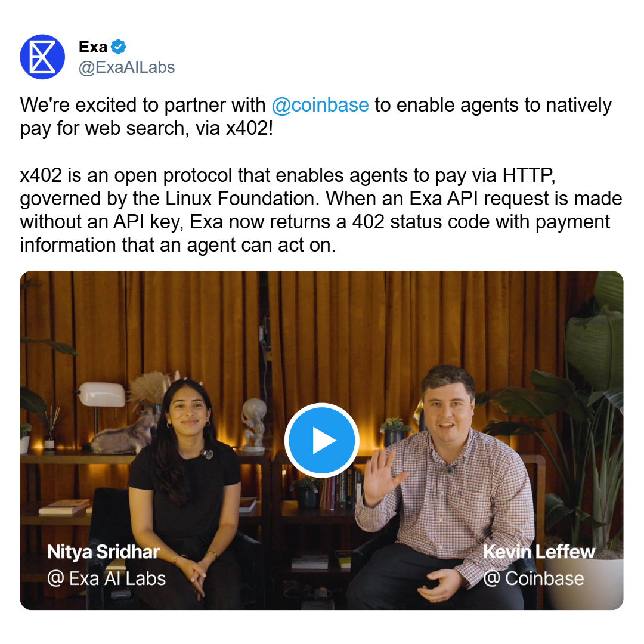Click the 'Nitya Sridhar' name caption in video
Image resolution: width=644 pixels, height=644 pixels.
click(104, 552)
